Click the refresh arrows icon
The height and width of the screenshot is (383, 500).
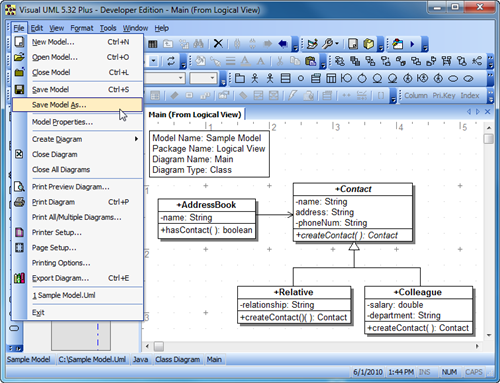pos(171,61)
